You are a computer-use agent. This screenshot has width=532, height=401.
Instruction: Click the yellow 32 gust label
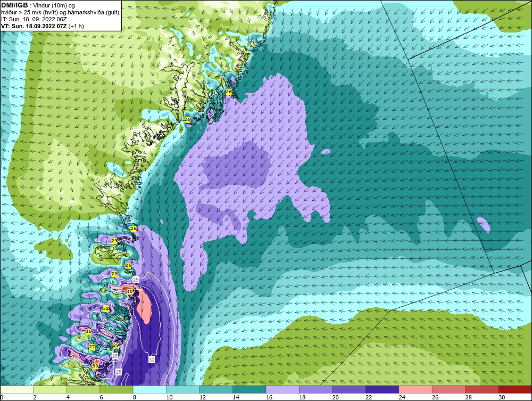(x=106, y=309)
